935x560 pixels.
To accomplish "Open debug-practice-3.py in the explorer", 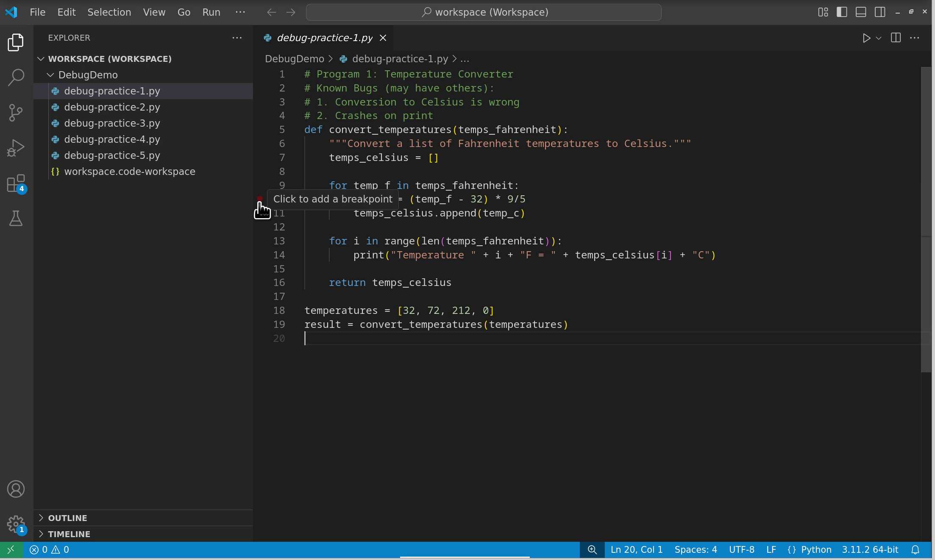I will (112, 123).
